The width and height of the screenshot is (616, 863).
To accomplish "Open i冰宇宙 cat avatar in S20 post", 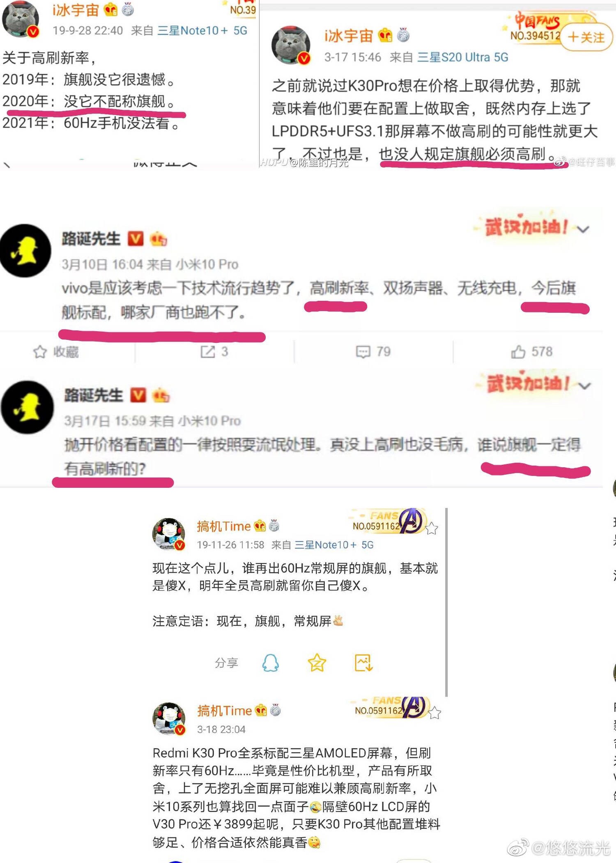I will [291, 45].
